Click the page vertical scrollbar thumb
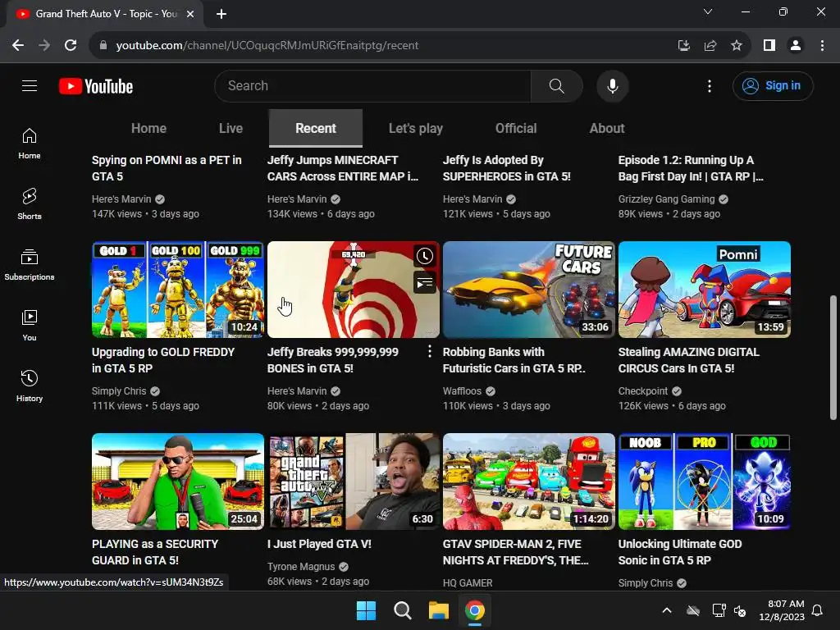Screen dimensions: 840x630 833,358
